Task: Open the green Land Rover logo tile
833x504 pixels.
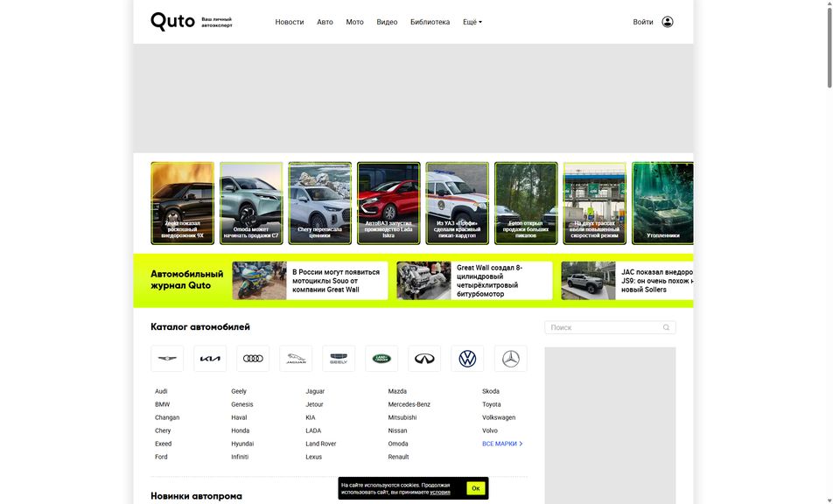Action: [381, 359]
